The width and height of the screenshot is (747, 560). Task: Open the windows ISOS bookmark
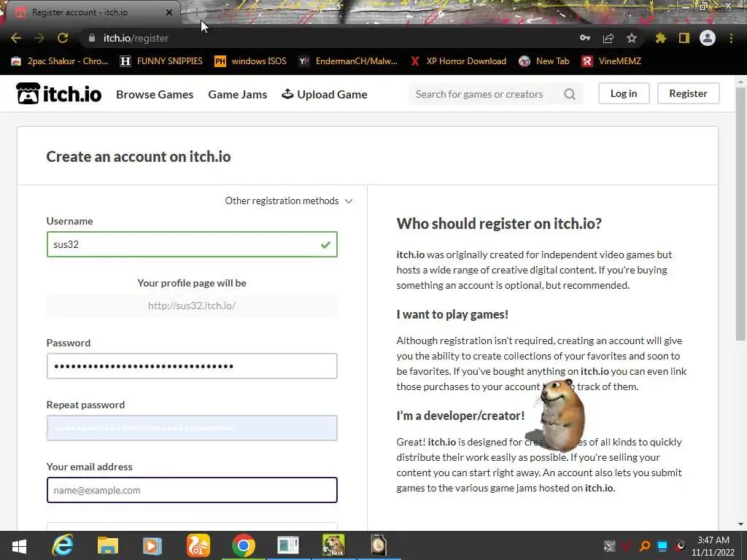(x=251, y=61)
